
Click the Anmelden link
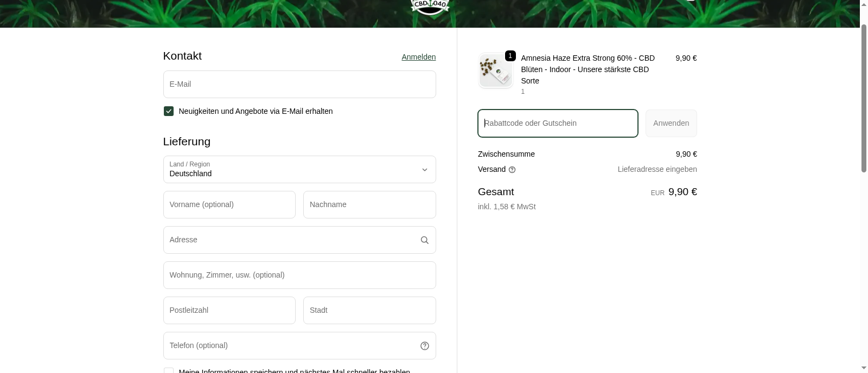pyautogui.click(x=418, y=57)
